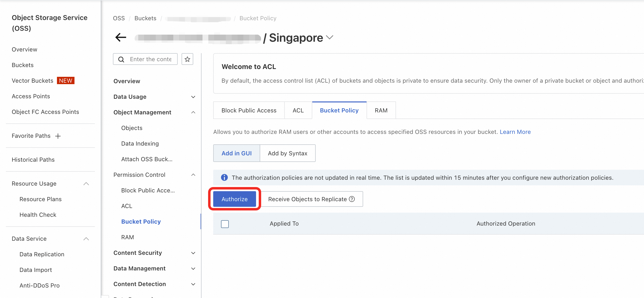Expand the Data Usage section
The width and height of the screenshot is (644, 298).
pyautogui.click(x=193, y=97)
